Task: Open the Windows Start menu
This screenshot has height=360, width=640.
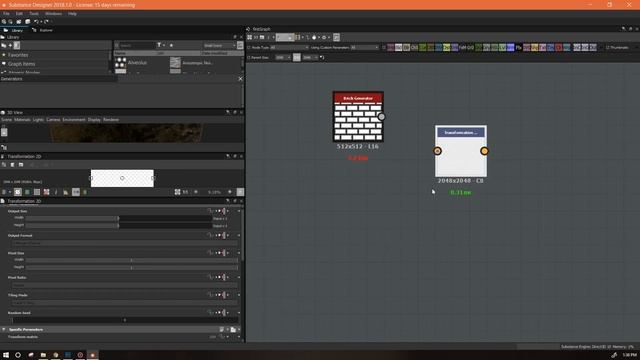Action: (x=6, y=355)
